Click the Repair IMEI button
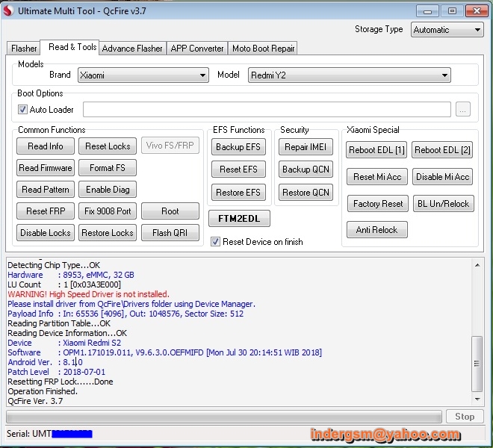 tap(306, 147)
